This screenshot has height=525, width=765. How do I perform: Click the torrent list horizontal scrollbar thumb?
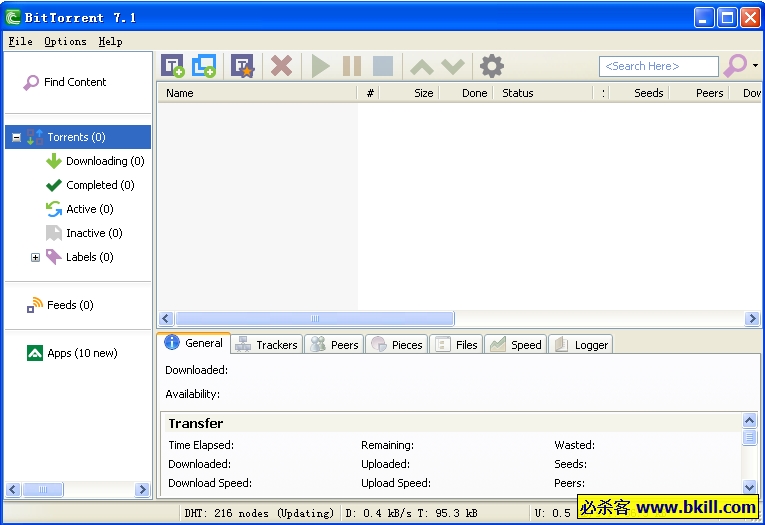[314, 319]
